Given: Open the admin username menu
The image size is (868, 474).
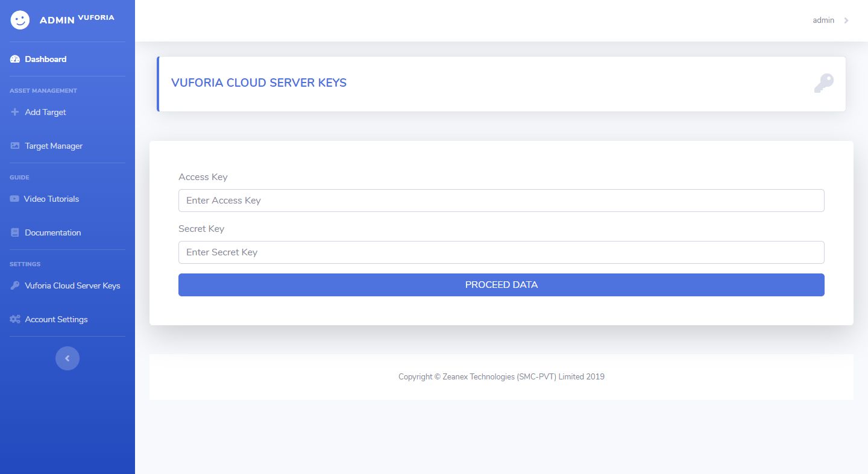Looking at the screenshot, I should click(823, 20).
